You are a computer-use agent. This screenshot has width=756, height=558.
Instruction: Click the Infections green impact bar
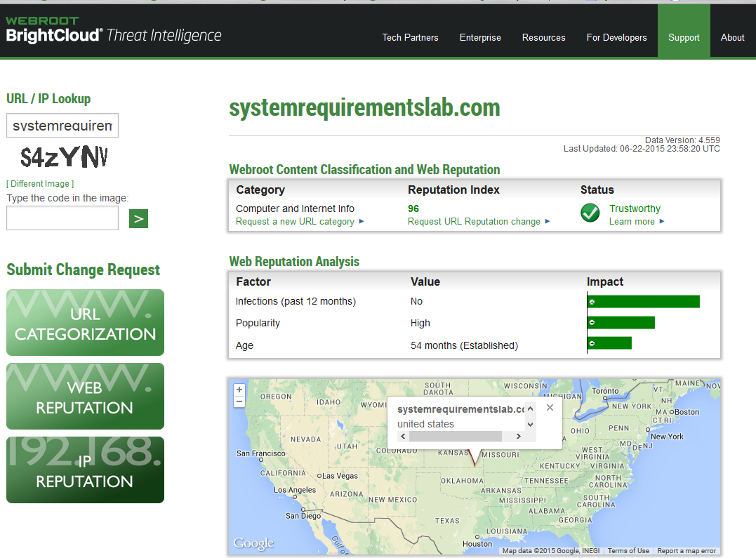point(643,302)
